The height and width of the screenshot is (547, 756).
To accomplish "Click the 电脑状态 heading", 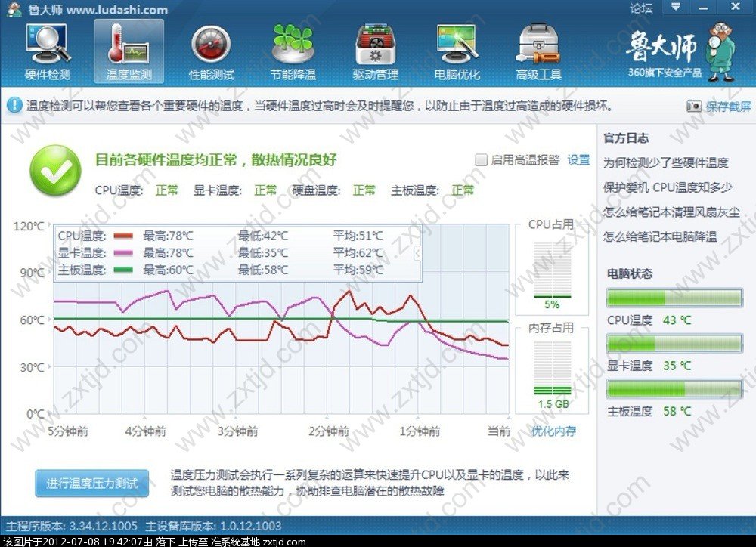I will (629, 273).
